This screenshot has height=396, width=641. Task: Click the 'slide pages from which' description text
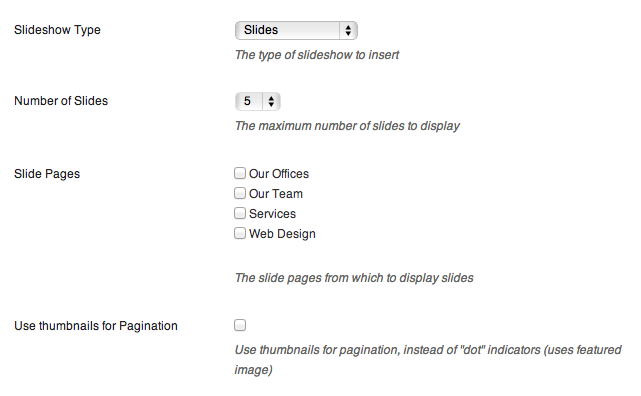click(x=354, y=278)
